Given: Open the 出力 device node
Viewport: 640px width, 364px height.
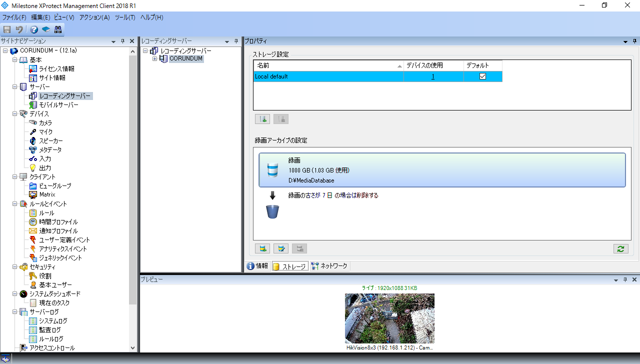Looking at the screenshot, I should (x=45, y=168).
